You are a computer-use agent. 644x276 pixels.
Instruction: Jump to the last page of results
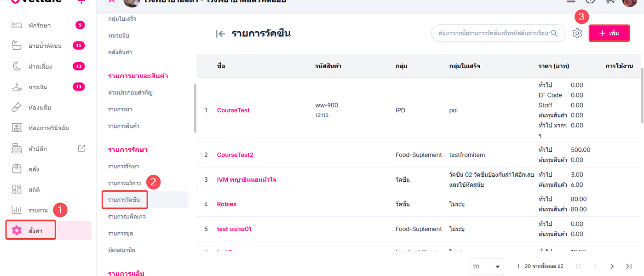[629, 266]
